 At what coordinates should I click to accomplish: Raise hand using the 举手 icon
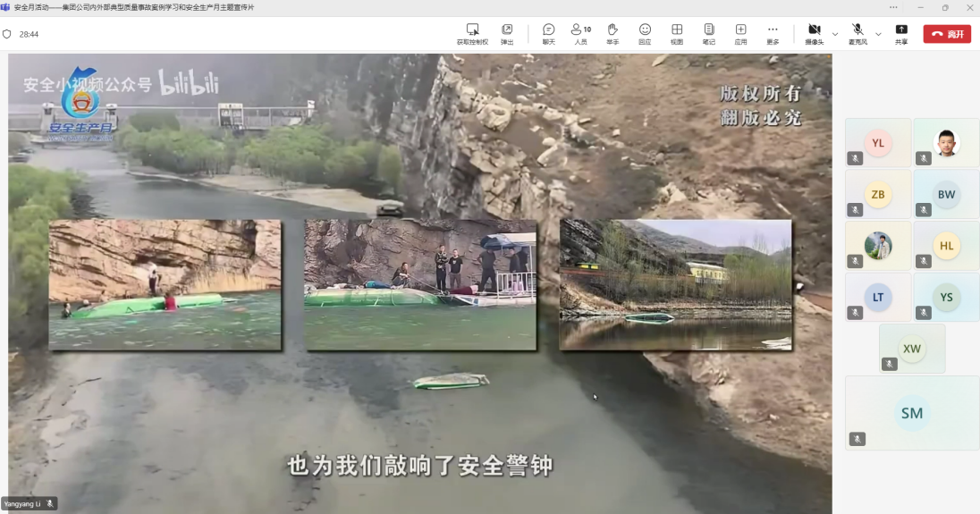coord(612,30)
